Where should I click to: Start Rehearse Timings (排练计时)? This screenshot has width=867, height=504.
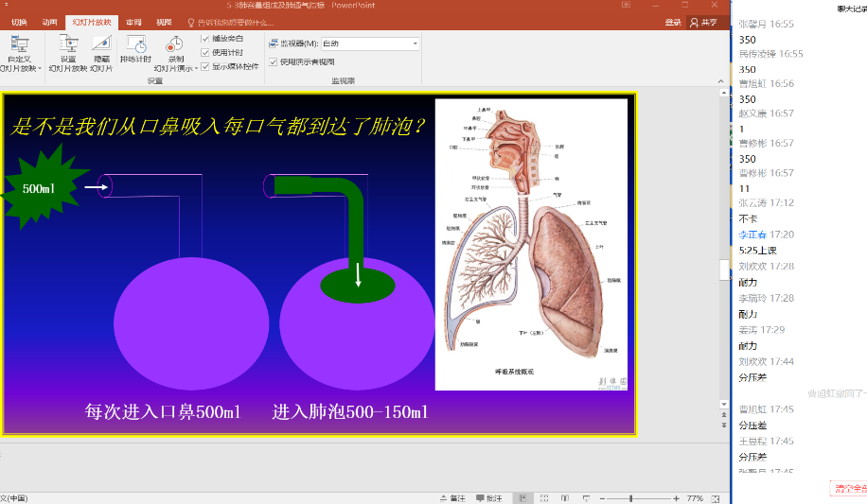pos(135,45)
